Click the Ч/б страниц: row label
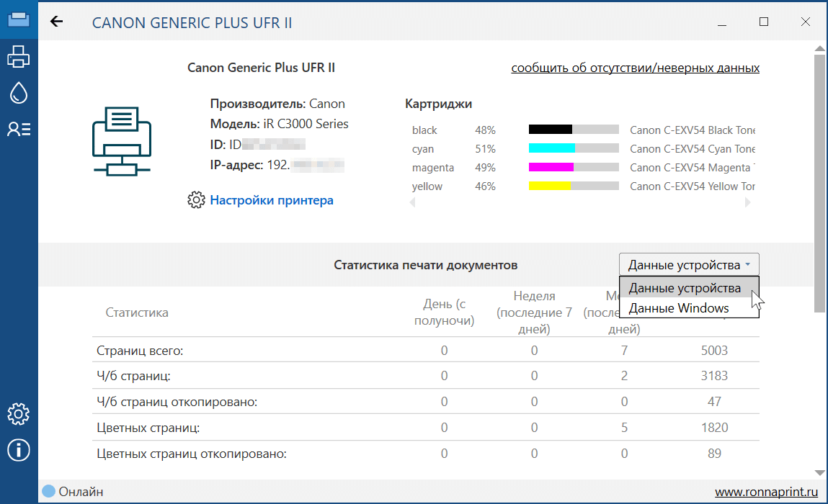This screenshot has height=504, width=828. point(133,376)
